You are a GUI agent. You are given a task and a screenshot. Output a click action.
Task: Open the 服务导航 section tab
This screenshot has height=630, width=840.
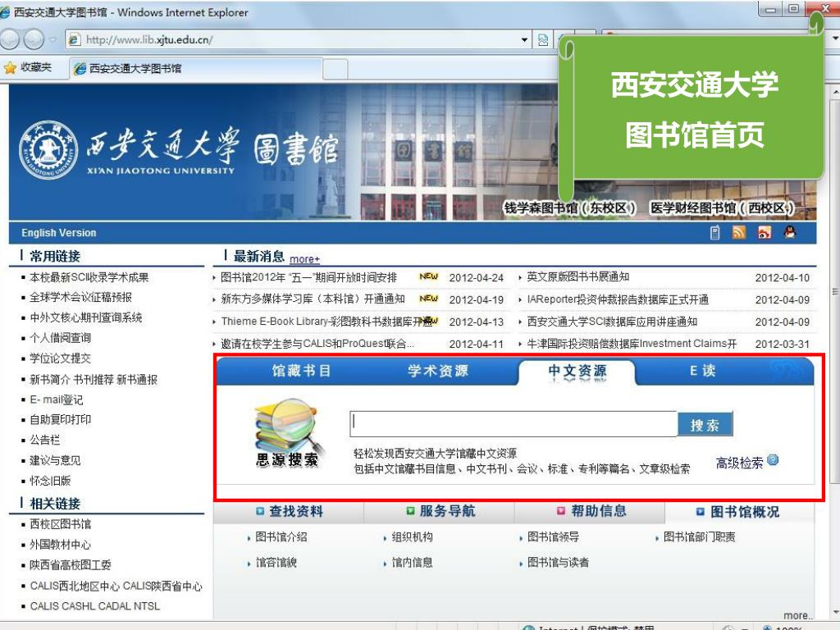(x=441, y=512)
